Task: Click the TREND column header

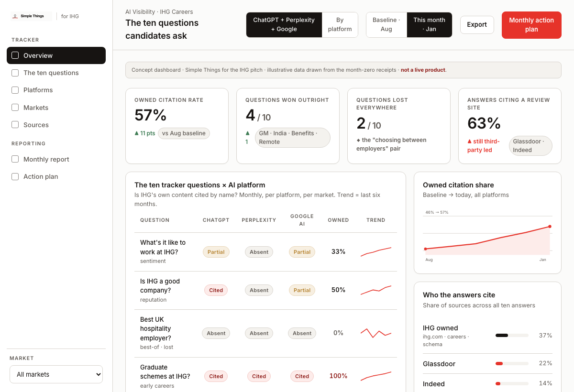Action: 375,220
